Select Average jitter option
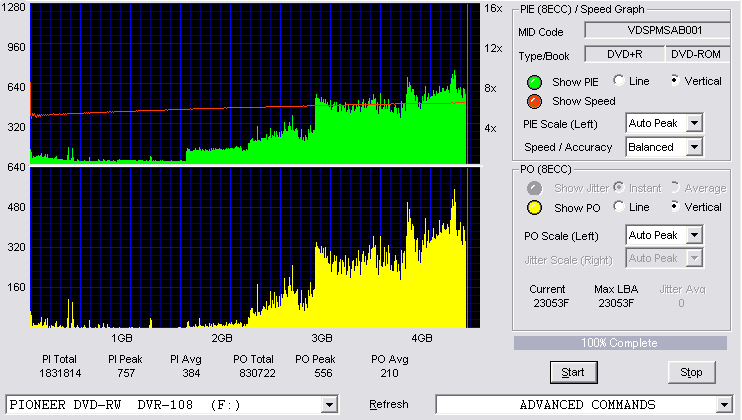Image resolution: width=742 pixels, height=420 pixels. pos(675,187)
